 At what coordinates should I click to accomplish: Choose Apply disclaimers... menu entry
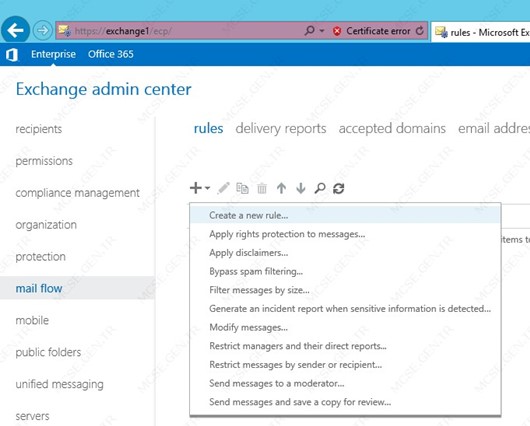tap(345, 253)
